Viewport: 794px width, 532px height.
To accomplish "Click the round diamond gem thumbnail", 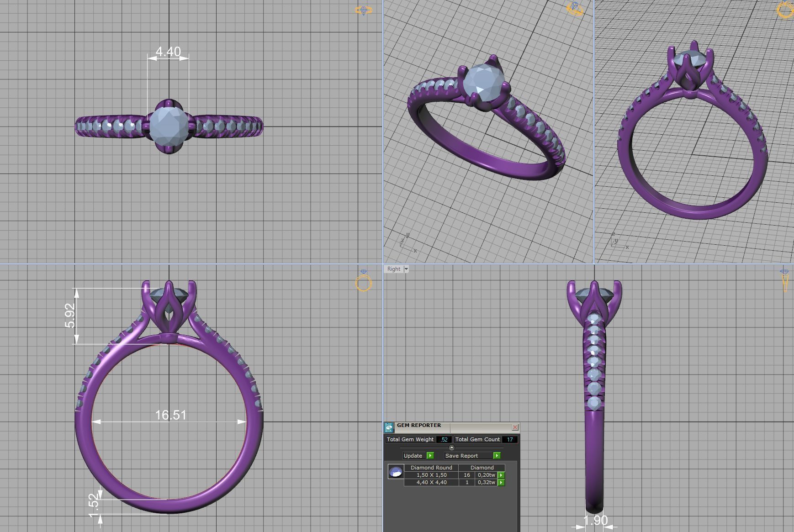I will pyautogui.click(x=396, y=472).
